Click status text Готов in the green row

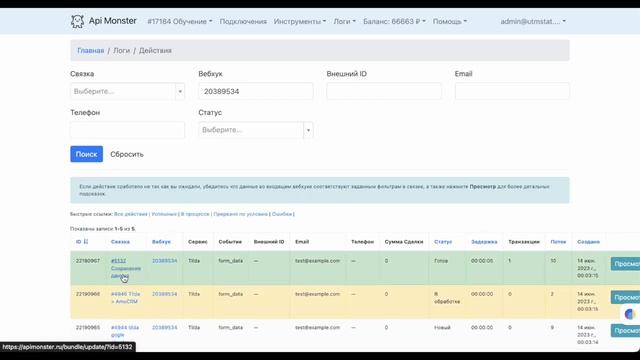point(441,260)
